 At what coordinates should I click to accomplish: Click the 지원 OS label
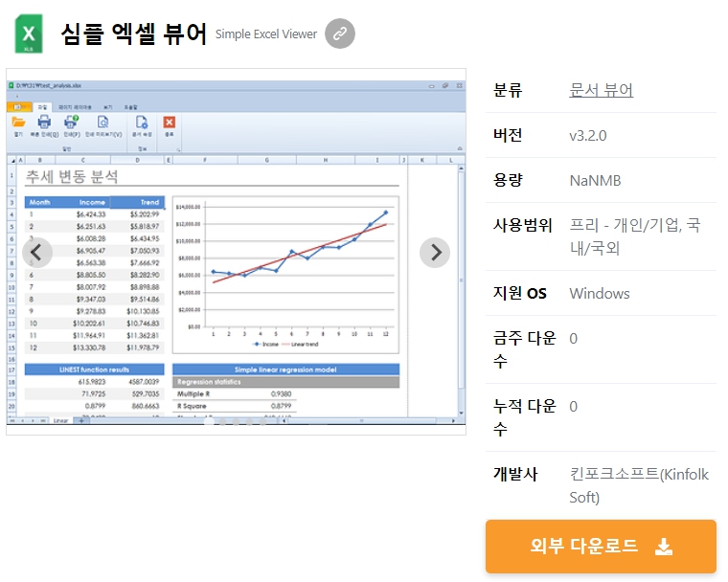[519, 293]
